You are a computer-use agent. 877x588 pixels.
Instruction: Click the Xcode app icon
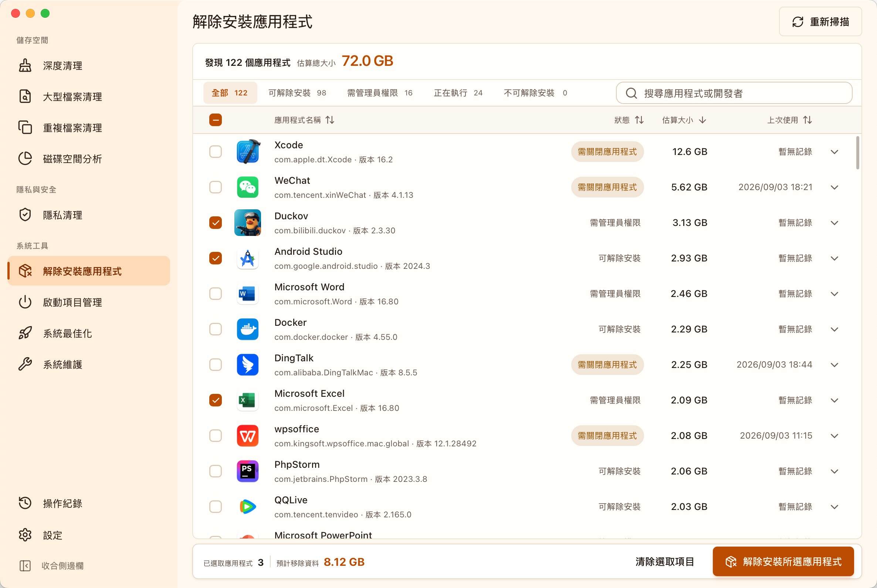click(x=248, y=152)
